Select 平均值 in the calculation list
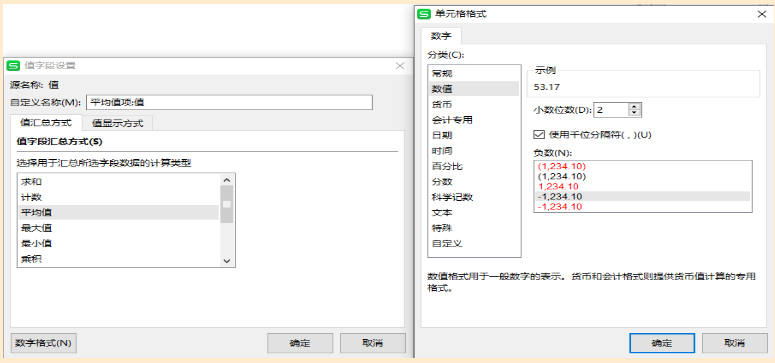The height and width of the screenshot is (363, 775). (x=118, y=213)
